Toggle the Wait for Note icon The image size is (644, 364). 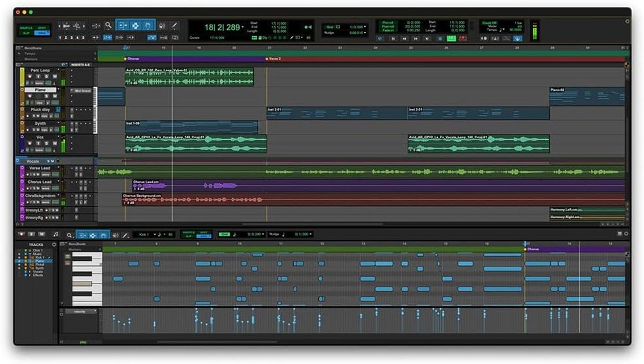point(484,39)
